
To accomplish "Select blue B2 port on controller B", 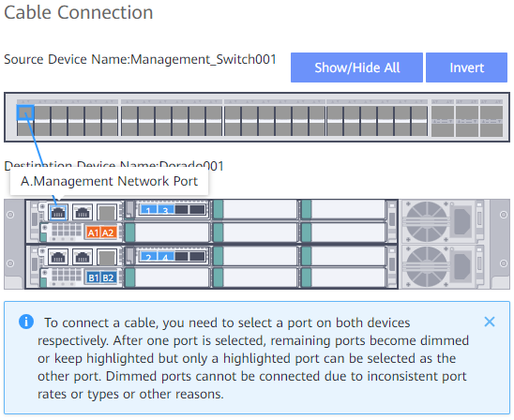I will point(108,277).
